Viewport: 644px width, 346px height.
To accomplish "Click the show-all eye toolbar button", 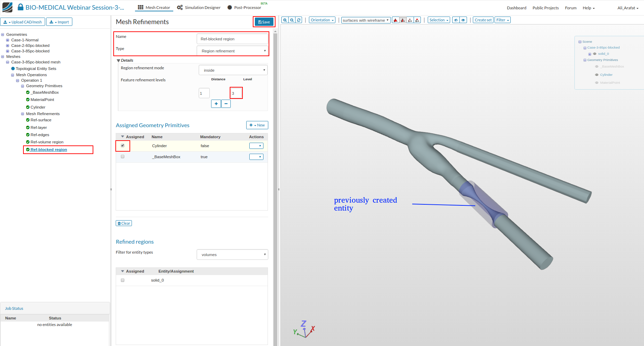I will [463, 20].
